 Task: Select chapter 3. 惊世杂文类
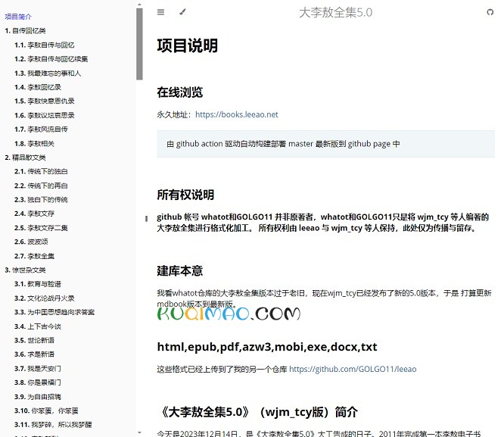click(26, 270)
